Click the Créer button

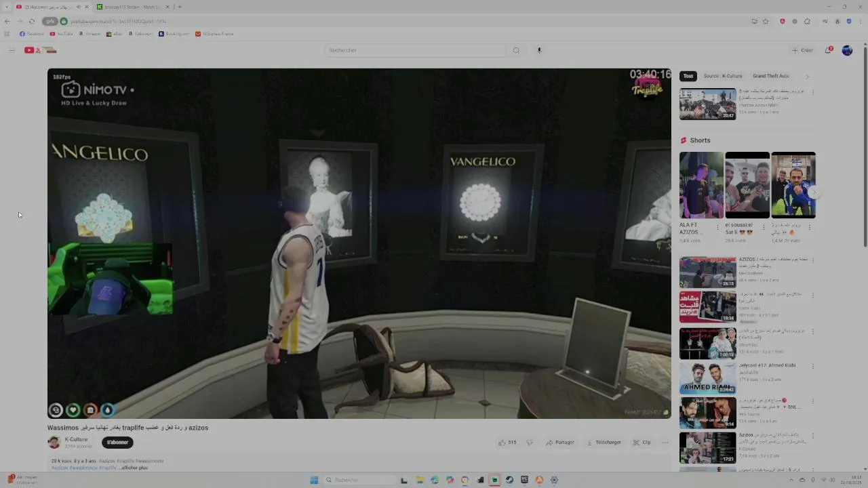pos(802,50)
